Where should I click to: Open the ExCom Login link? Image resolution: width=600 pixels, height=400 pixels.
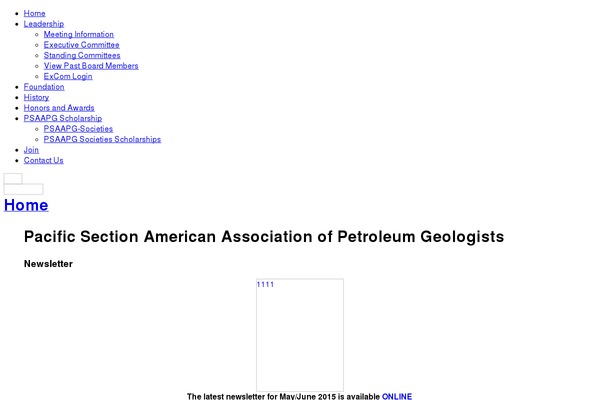68,77
